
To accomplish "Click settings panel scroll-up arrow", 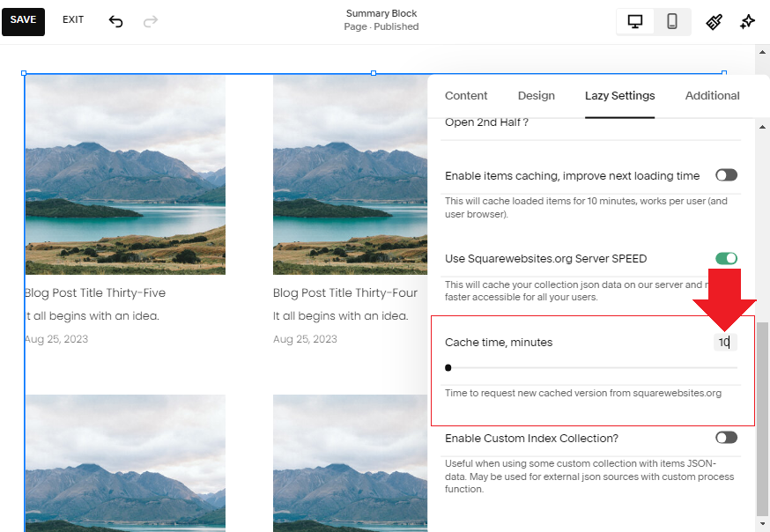I will pos(762,127).
